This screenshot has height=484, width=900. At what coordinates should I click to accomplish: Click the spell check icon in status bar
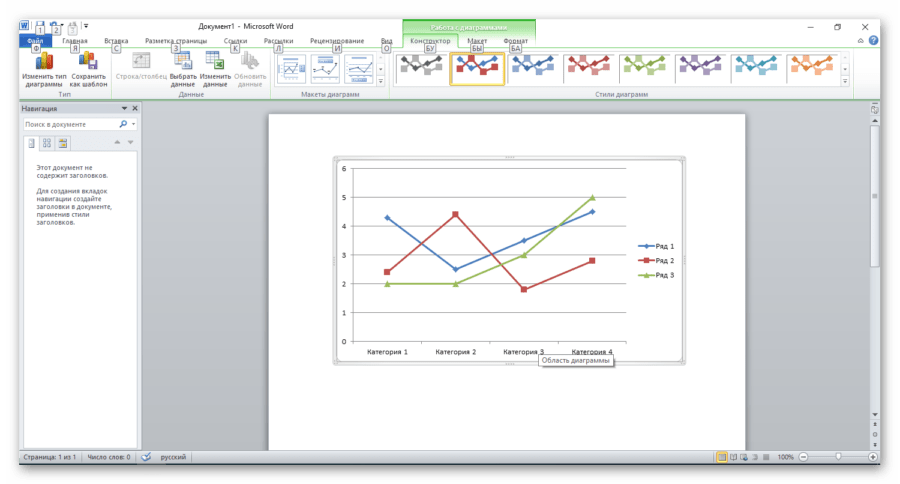coord(146,457)
